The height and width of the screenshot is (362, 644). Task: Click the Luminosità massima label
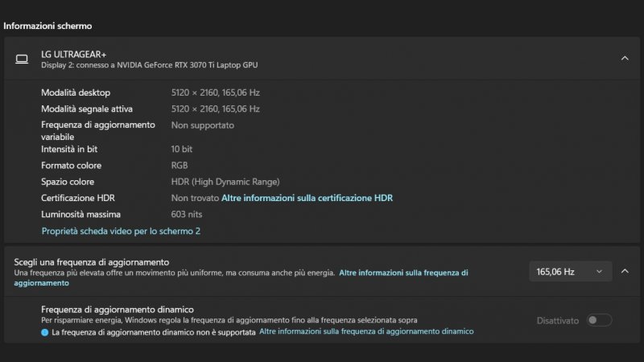click(x=81, y=214)
